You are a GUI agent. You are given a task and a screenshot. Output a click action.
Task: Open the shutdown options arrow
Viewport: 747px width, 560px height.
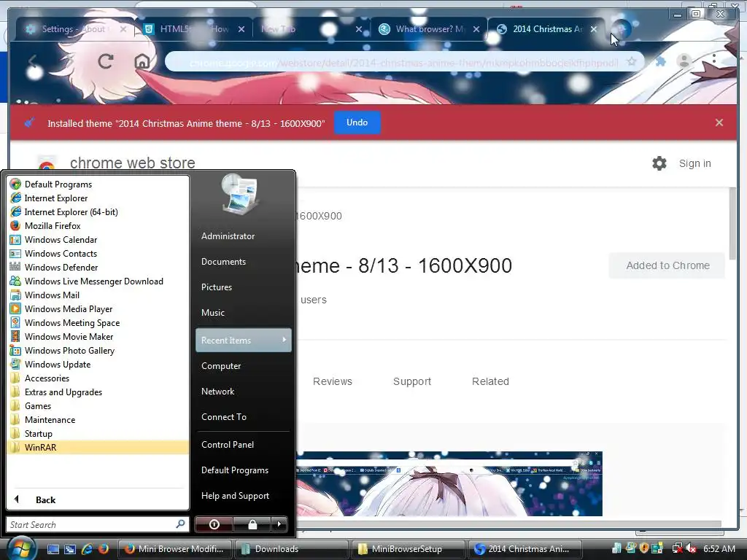[x=279, y=524]
